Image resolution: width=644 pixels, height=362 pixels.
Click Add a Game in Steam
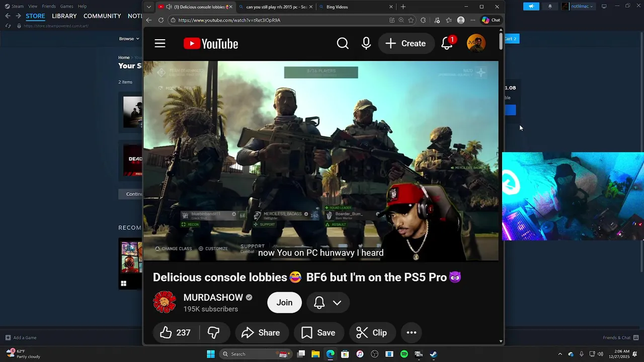[x=21, y=338]
